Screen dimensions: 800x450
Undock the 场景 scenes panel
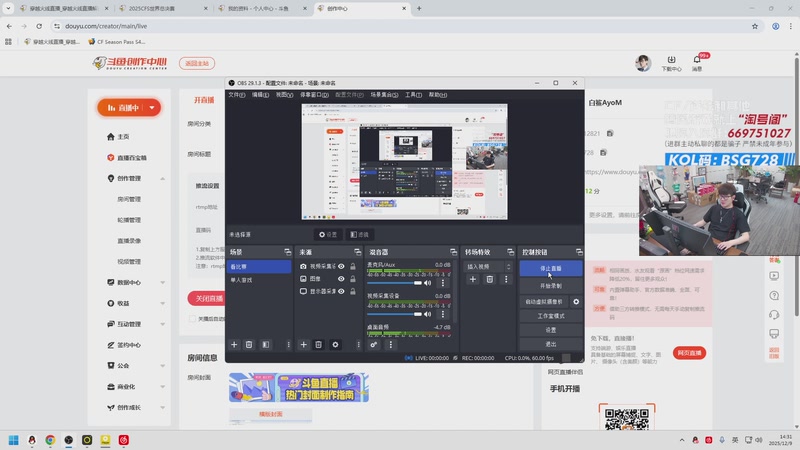click(x=288, y=252)
